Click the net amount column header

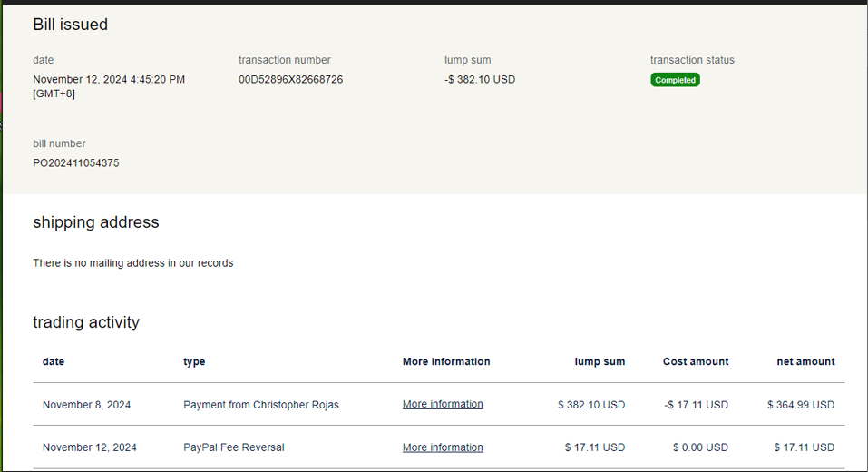(805, 361)
